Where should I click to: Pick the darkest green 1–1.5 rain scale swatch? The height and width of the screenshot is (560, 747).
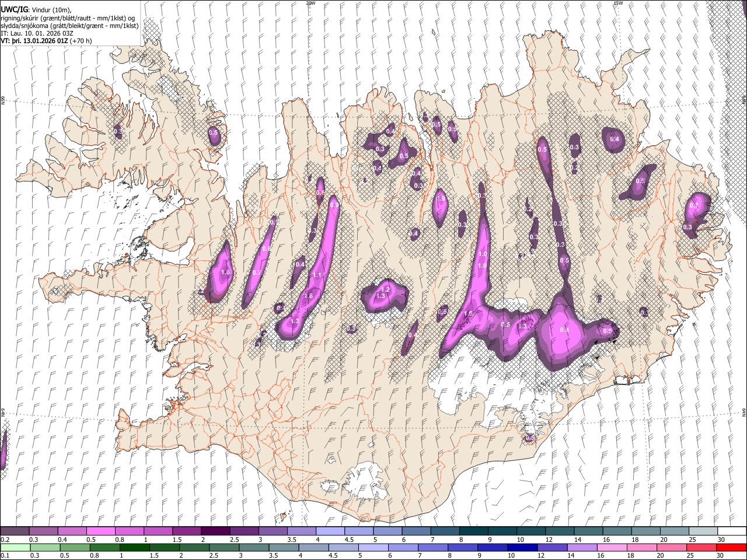(x=134, y=547)
